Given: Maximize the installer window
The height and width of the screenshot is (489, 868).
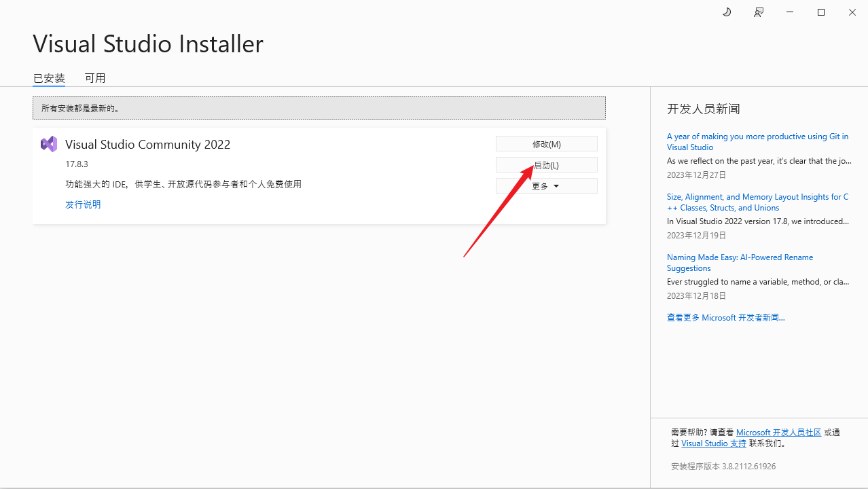Looking at the screenshot, I should (821, 12).
